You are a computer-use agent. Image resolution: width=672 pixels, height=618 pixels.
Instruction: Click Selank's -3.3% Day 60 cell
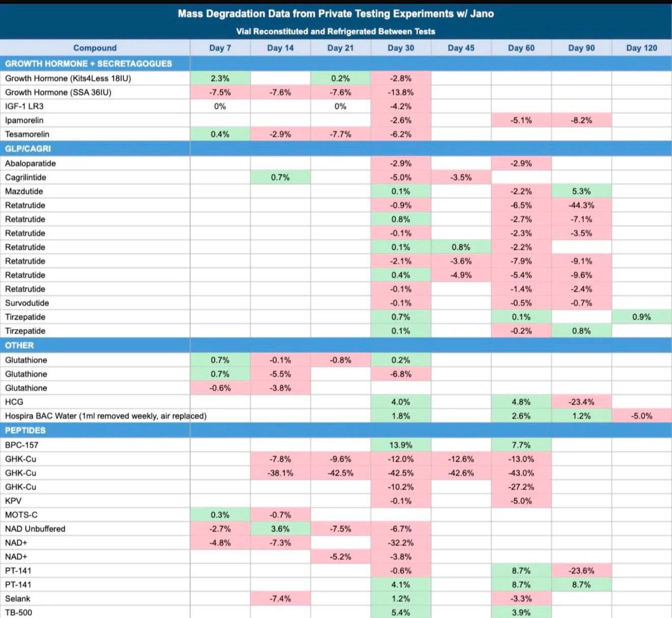pos(521,599)
